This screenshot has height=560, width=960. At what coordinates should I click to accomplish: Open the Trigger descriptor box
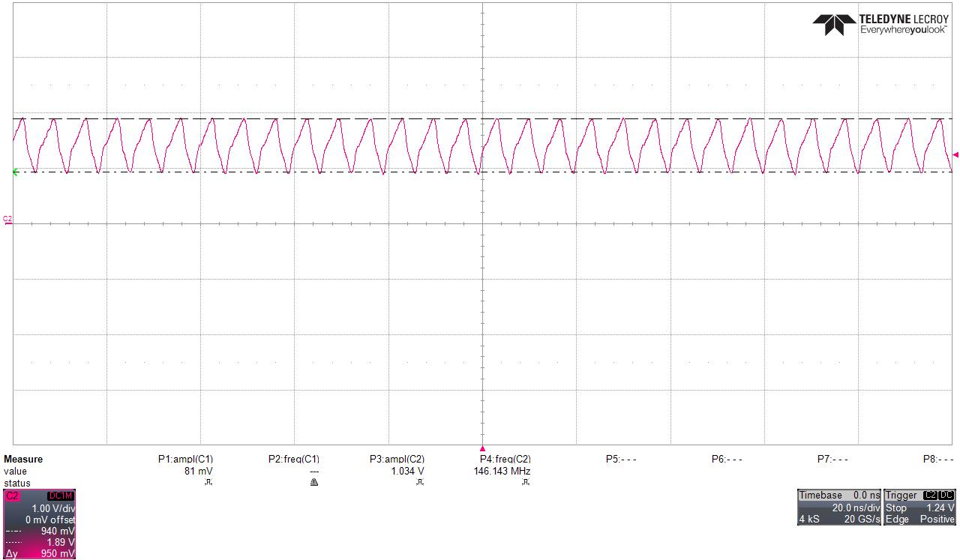pyautogui.click(x=919, y=507)
